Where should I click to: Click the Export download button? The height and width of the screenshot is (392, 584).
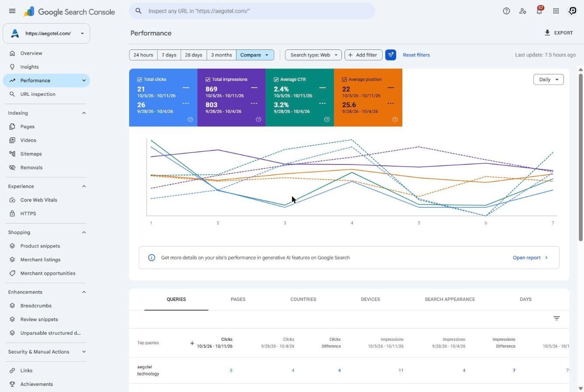[x=559, y=33]
